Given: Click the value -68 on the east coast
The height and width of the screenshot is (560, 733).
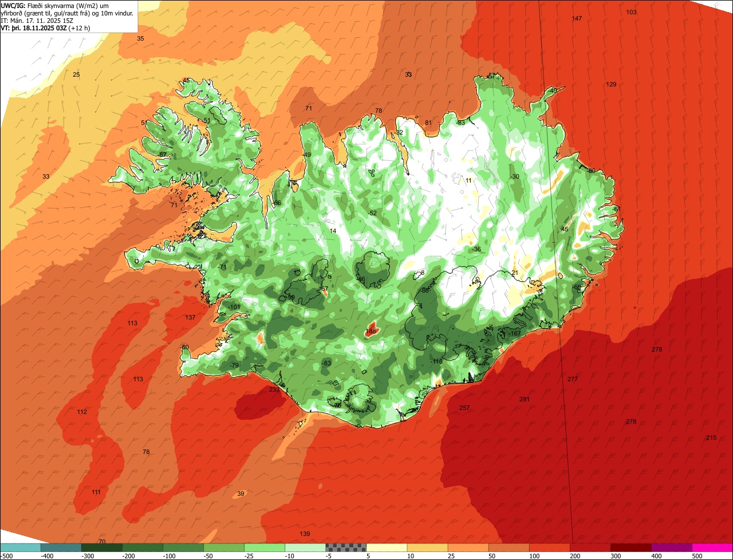Looking at the screenshot, I should [x=577, y=287].
